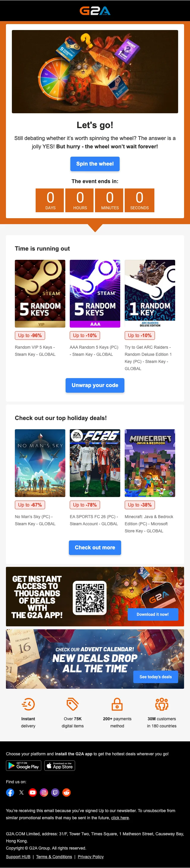Click the App Store download badge
The width and height of the screenshot is (190, 868).
(x=59, y=765)
